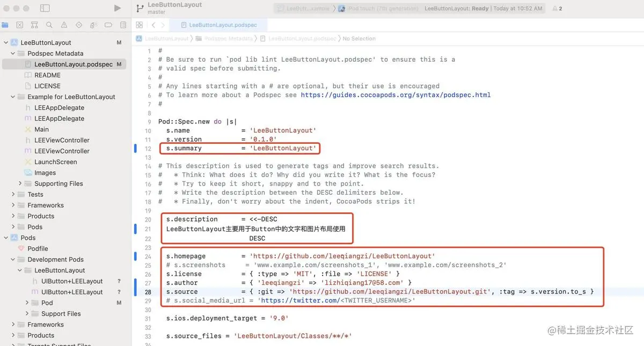
Task: Open the Main storyboard file
Action: point(41,129)
